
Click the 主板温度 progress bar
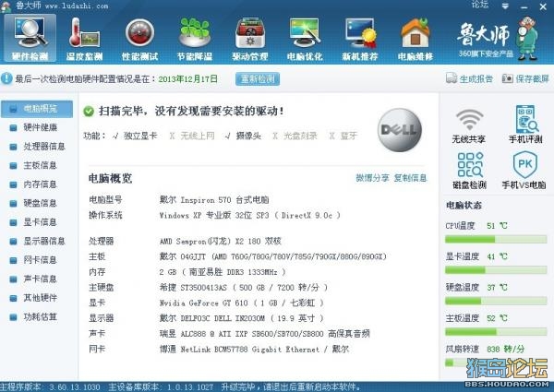click(x=496, y=332)
